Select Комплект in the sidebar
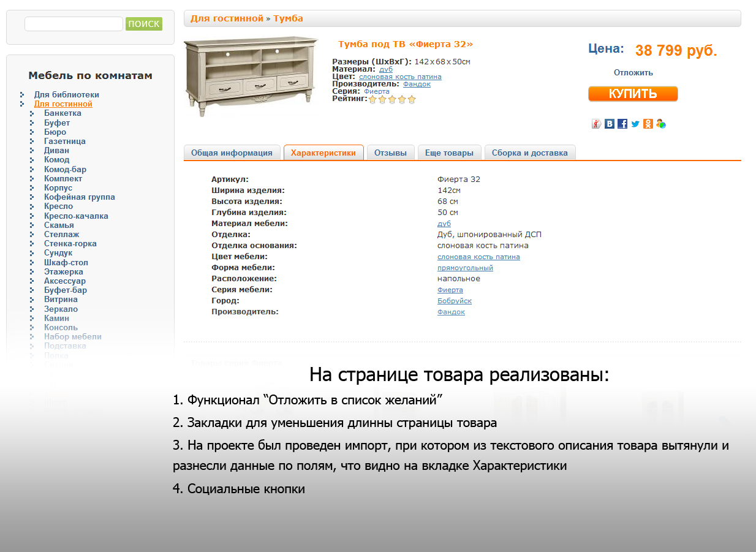756x552 pixels. point(63,178)
